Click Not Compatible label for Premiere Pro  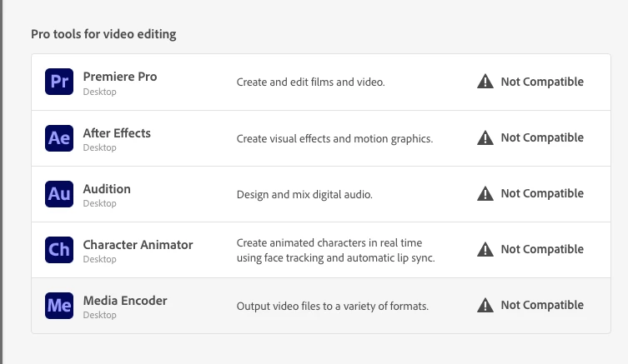click(x=542, y=82)
